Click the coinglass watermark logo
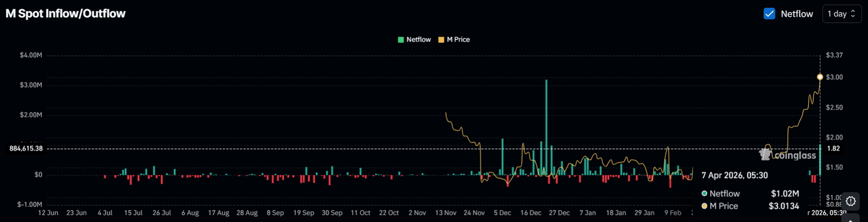The image size is (868, 222). (x=788, y=155)
